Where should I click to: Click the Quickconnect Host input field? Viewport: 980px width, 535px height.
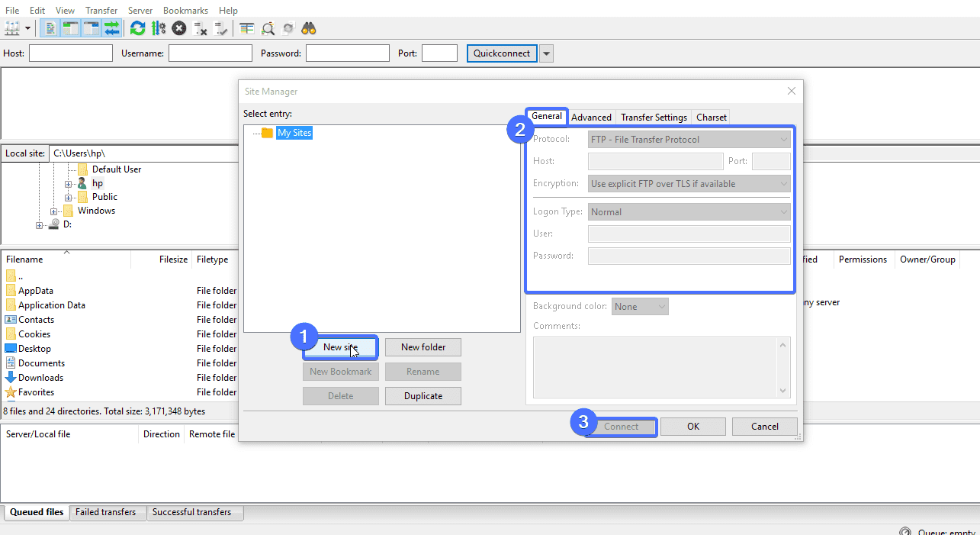[71, 53]
